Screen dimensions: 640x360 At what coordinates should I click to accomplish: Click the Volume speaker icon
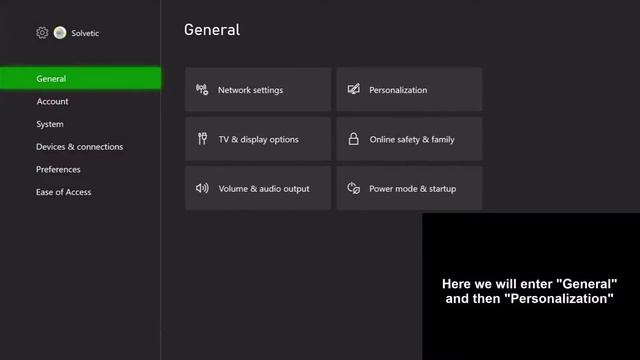point(202,188)
